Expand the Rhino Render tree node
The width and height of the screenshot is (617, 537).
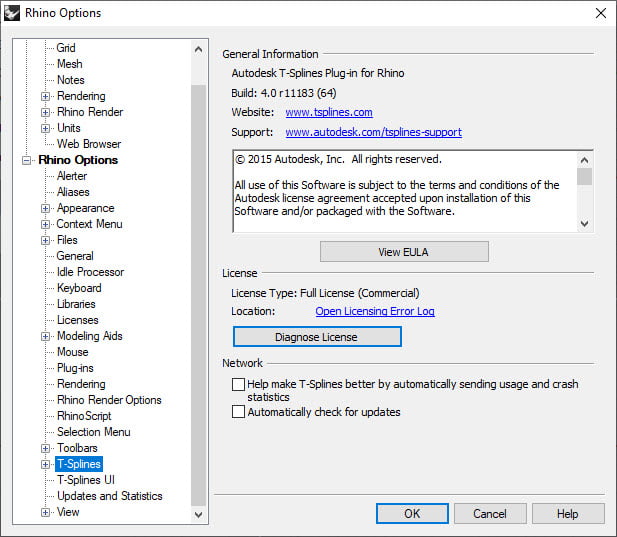click(x=46, y=112)
